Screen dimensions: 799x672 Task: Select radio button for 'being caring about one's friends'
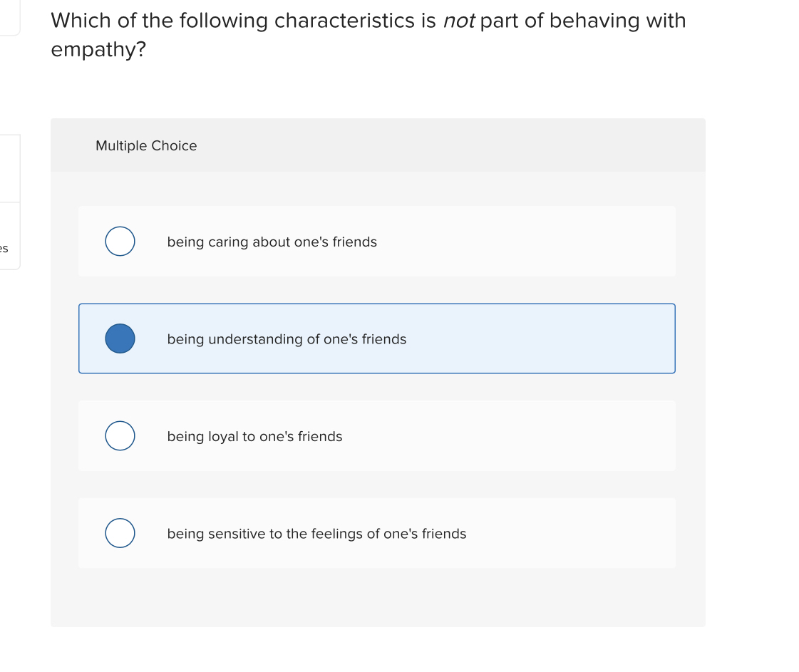pyautogui.click(x=120, y=241)
